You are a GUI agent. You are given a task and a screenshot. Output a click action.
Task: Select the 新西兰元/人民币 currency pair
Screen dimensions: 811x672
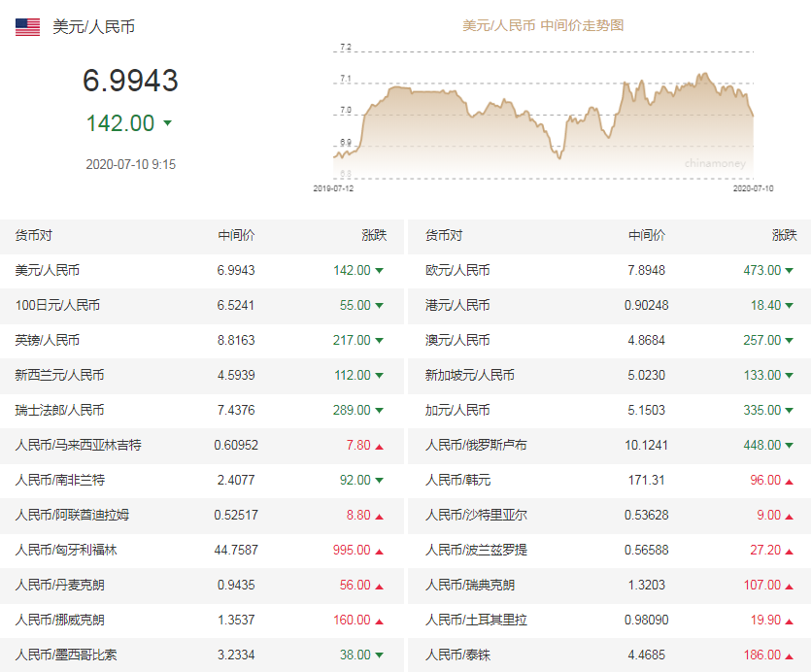coord(59,375)
